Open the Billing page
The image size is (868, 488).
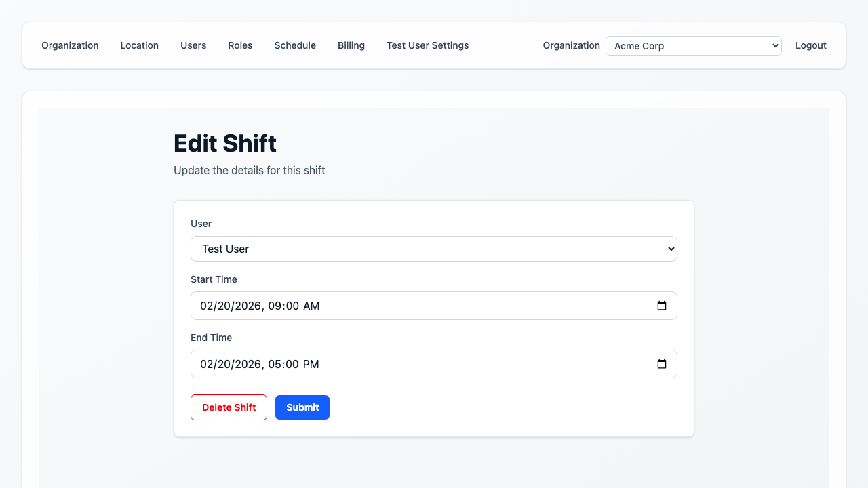pyautogui.click(x=351, y=45)
